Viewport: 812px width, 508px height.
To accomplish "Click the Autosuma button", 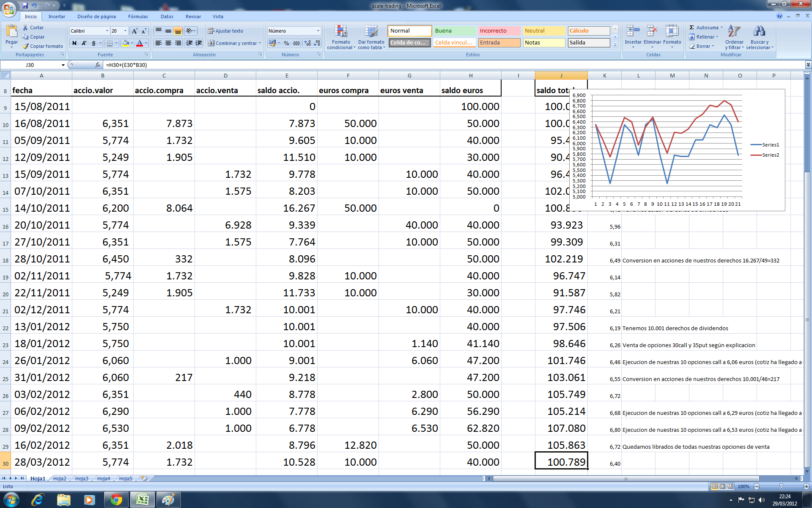I will pos(704,28).
